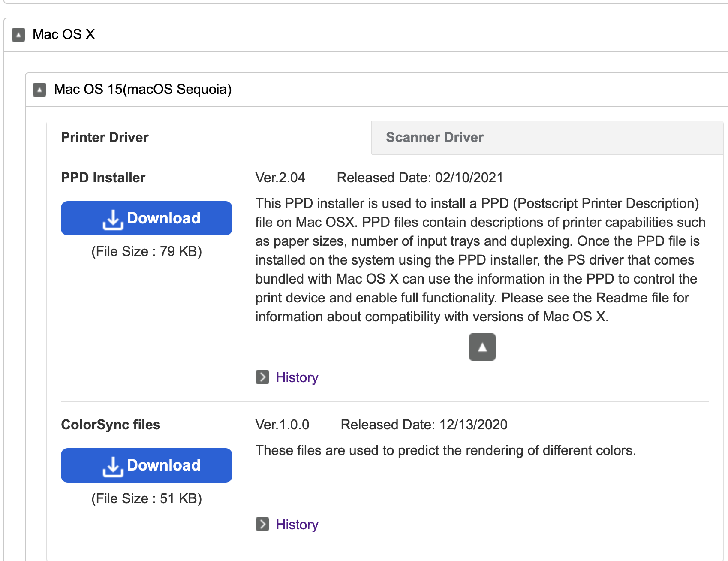The width and height of the screenshot is (728, 561).
Task: Click the PPD Installer title
Action: click(x=103, y=178)
